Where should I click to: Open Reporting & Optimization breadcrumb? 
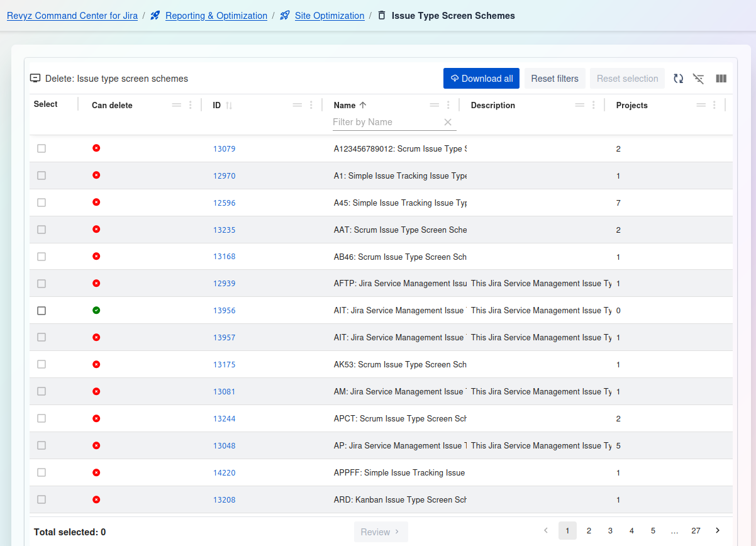pyautogui.click(x=216, y=16)
